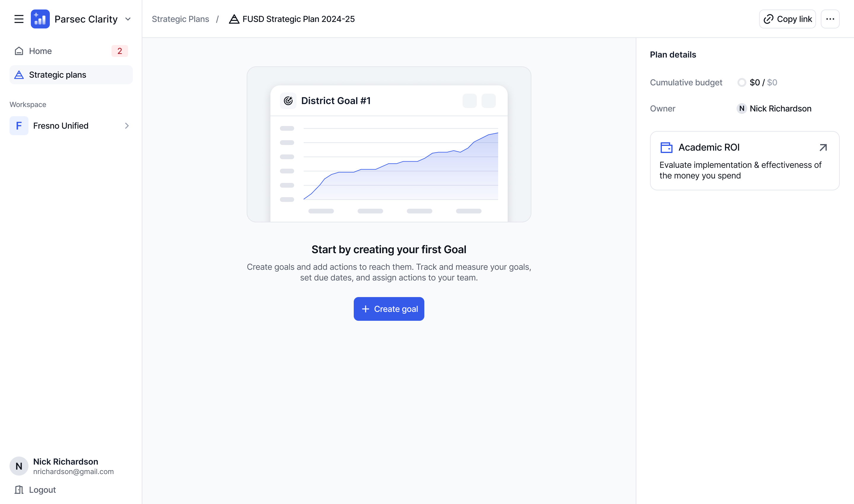Click the District Goal target icon

pos(288,101)
